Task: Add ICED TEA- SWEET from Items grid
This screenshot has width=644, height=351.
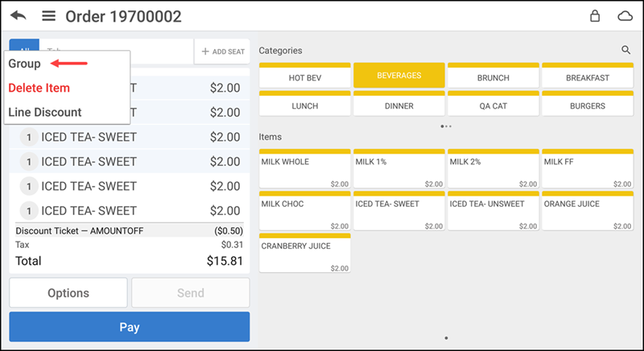Action: (x=399, y=211)
